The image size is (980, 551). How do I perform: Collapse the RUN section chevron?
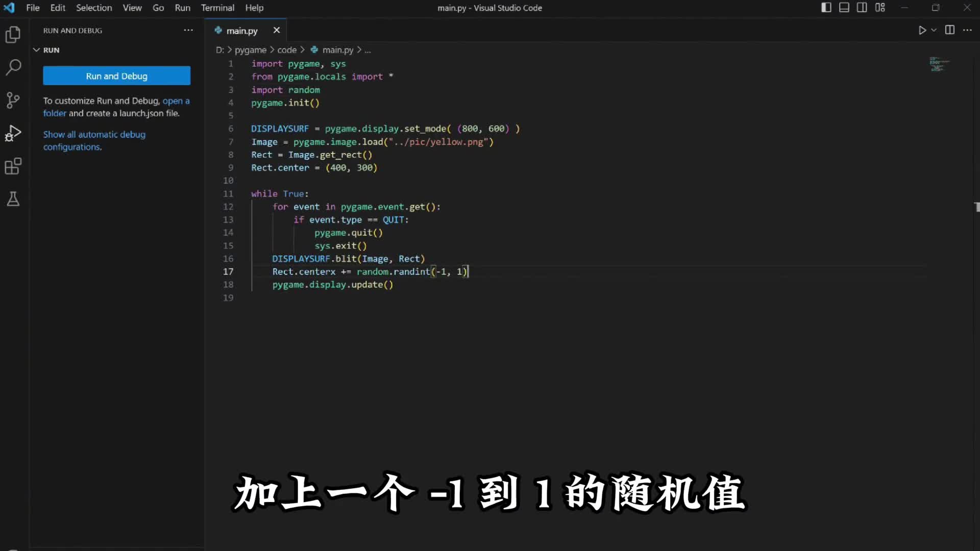point(36,49)
